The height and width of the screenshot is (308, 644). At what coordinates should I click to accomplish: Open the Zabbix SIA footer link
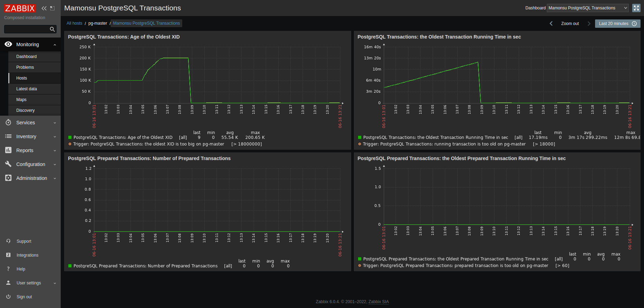(x=379, y=302)
